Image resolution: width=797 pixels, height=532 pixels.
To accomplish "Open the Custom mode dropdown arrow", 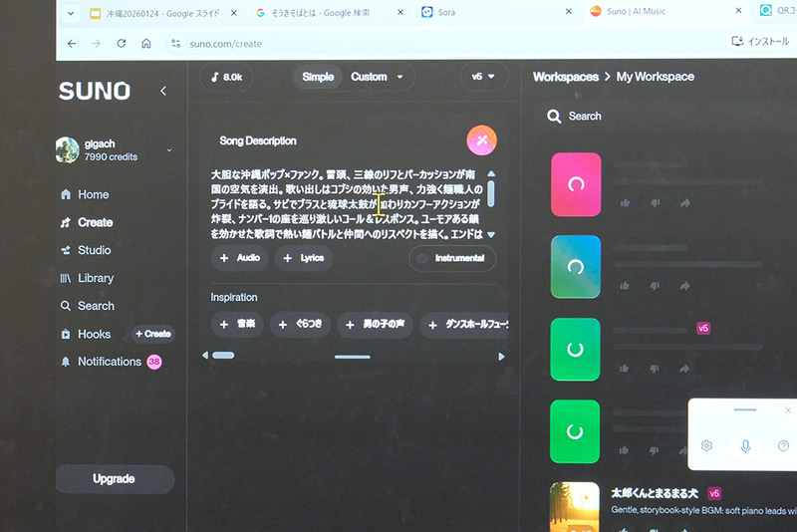I will click(x=400, y=78).
